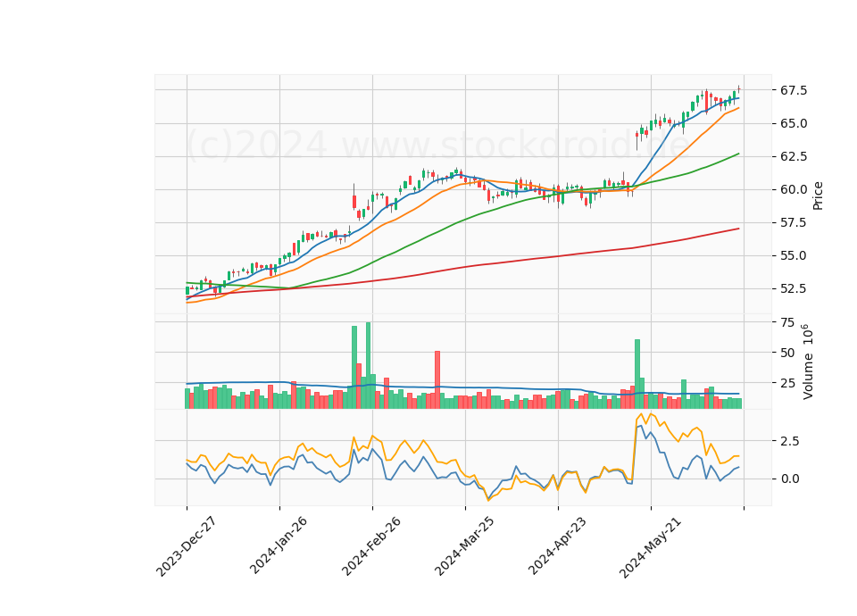Click the 2024-Jan-26 date label
Screen dimensions: 857x616
point(279,545)
